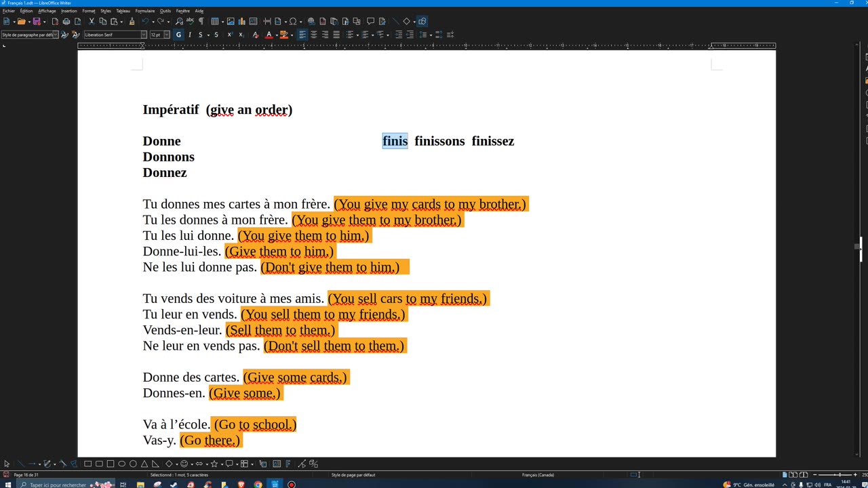Expand the font color dropdown arrow
The width and height of the screenshot is (868, 488).
pyautogui.click(x=277, y=35)
